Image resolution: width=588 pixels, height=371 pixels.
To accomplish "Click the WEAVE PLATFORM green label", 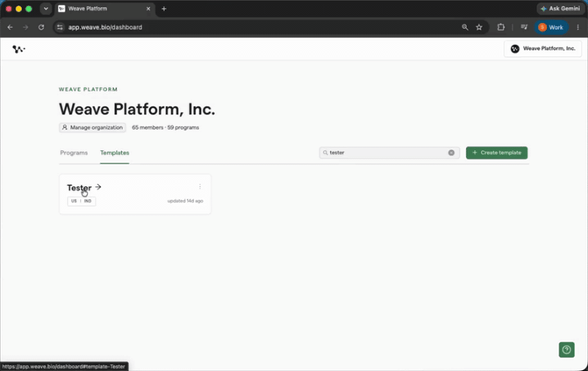I will 88,89.
